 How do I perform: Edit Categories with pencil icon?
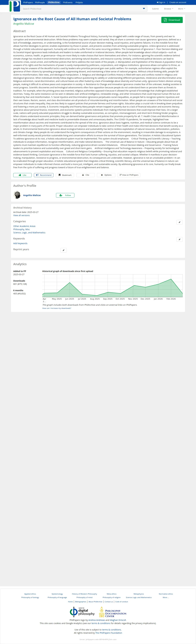(x=180, y=222)
